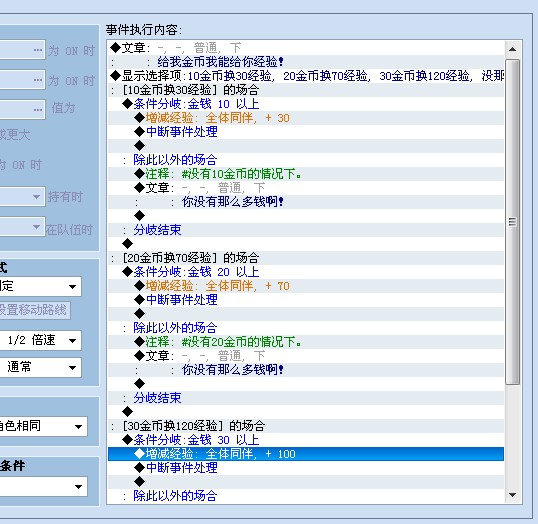538x524 pixels.
Task: Click the scroll up arrow of event list
Action: 513,49
